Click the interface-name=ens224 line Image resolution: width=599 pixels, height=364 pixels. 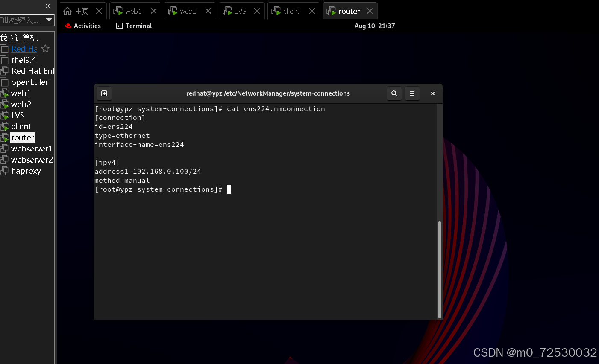click(139, 145)
